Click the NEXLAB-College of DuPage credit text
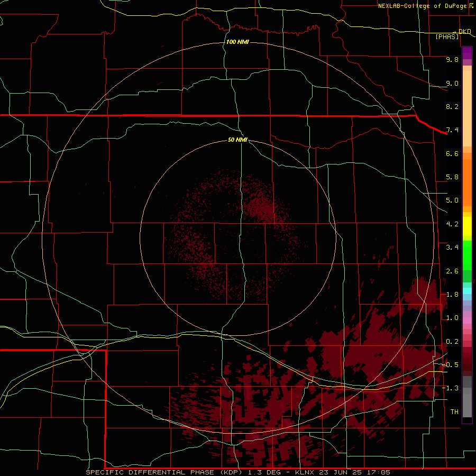 tap(423, 6)
